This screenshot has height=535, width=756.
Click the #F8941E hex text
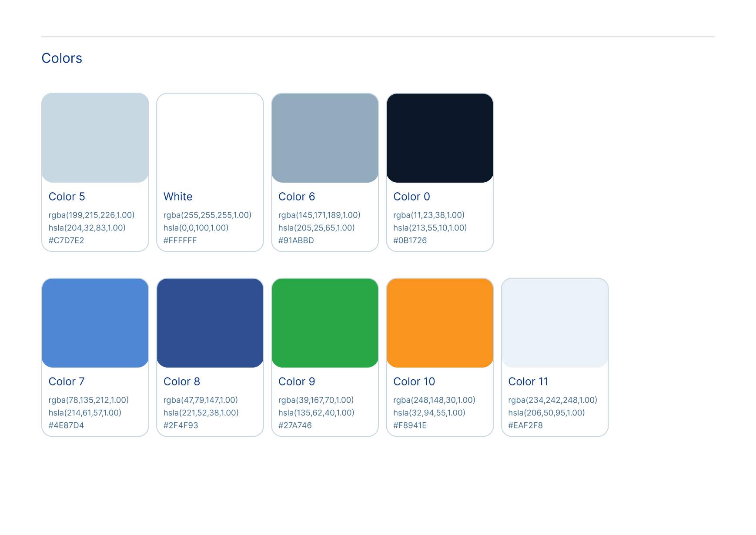tap(410, 425)
